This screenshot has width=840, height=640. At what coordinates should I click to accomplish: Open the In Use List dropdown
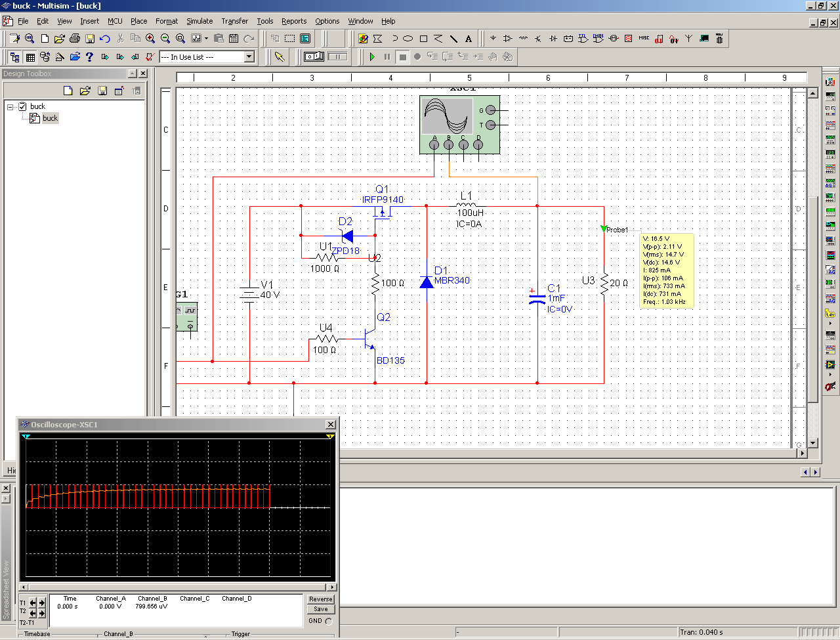(x=249, y=57)
